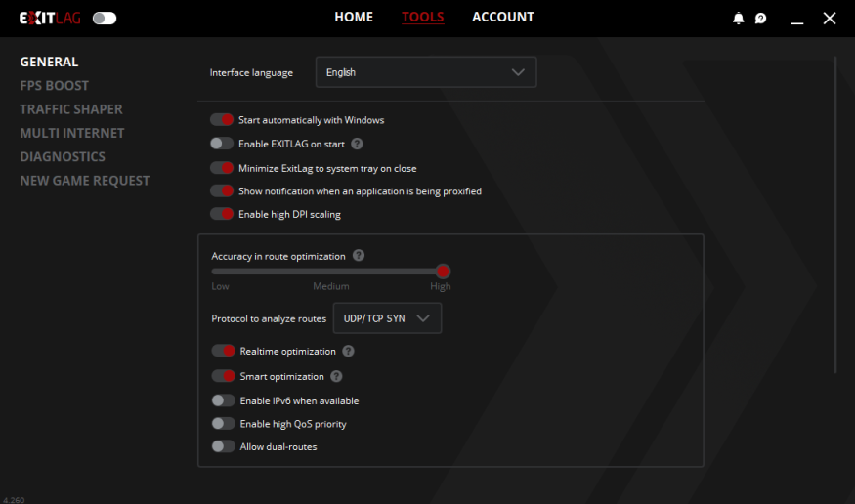
Task: Turn off Smart optimization
Action: (x=223, y=376)
